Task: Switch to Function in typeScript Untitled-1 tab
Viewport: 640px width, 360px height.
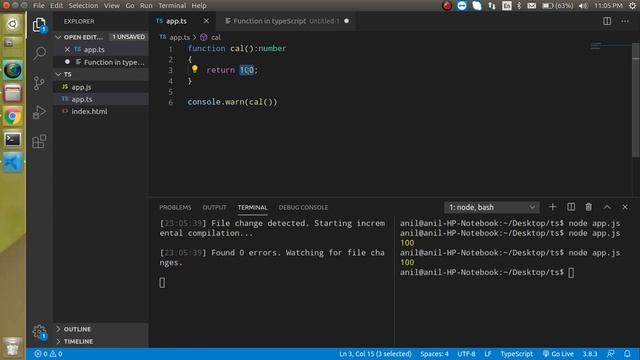Action: 286,21
